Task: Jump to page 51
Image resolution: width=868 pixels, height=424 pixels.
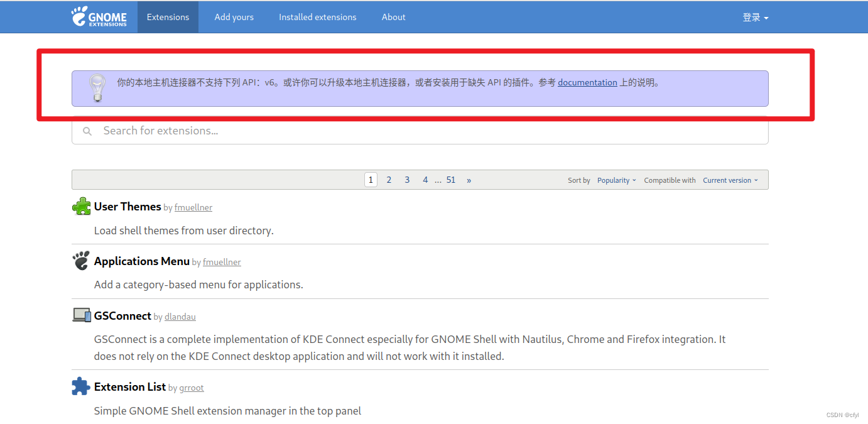Action: 451,180
